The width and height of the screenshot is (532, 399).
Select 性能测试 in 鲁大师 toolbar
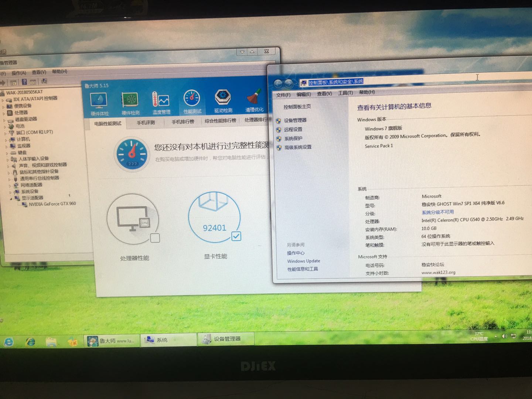192,102
